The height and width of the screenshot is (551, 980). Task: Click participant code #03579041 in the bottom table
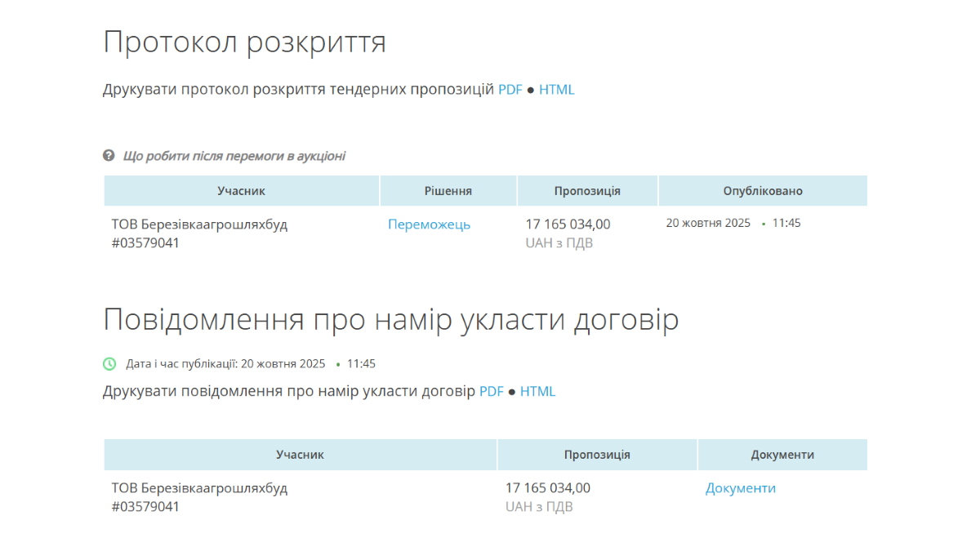click(x=145, y=507)
